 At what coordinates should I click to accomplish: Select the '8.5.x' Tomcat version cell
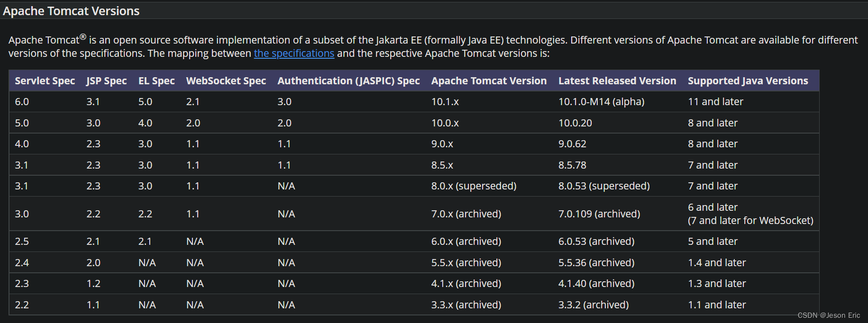442,165
